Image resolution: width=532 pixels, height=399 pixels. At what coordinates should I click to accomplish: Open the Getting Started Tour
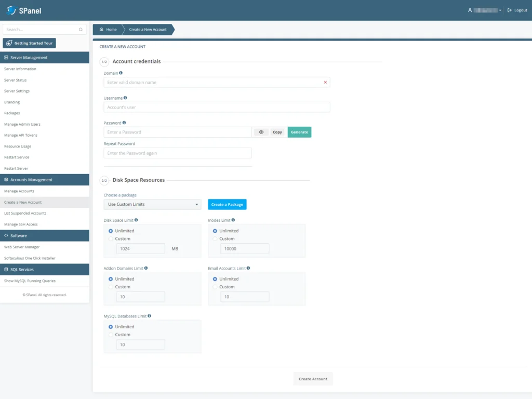pos(29,43)
